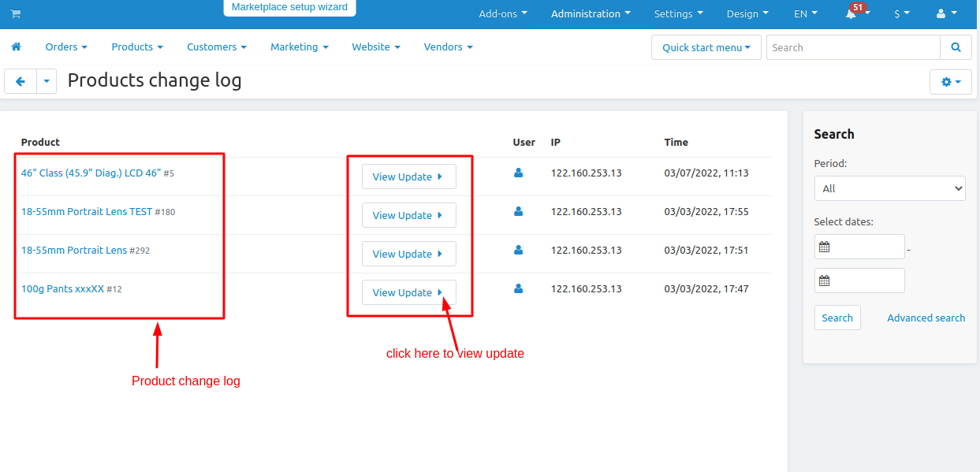
Task: Open the Orders menu
Action: click(66, 46)
